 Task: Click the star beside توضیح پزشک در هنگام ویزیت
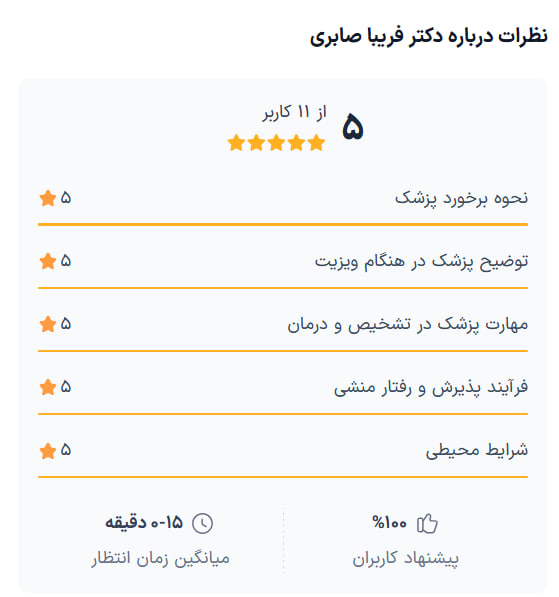[x=48, y=261]
